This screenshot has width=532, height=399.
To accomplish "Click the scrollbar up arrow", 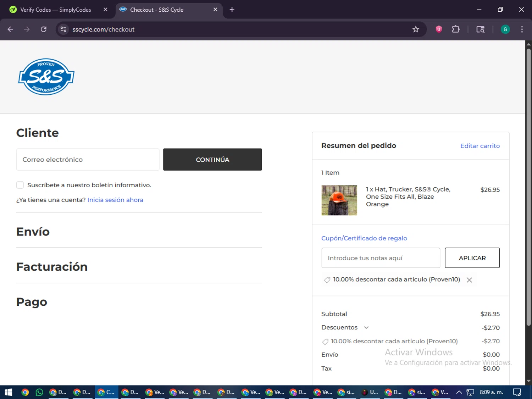I will 528,44.
